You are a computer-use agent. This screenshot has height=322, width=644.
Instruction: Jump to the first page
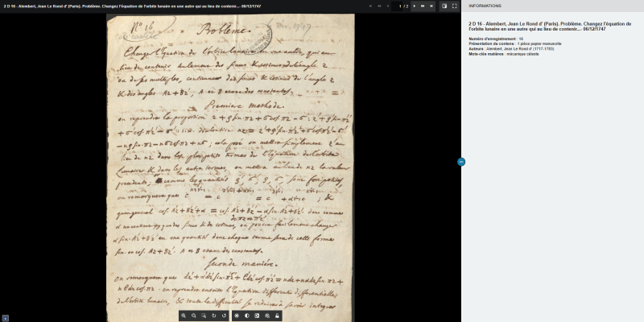(370, 6)
